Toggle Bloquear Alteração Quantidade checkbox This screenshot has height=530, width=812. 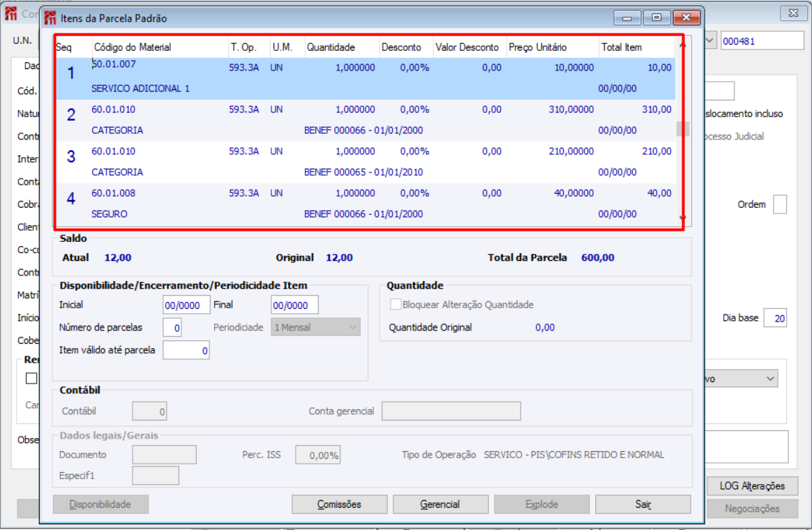coord(396,305)
